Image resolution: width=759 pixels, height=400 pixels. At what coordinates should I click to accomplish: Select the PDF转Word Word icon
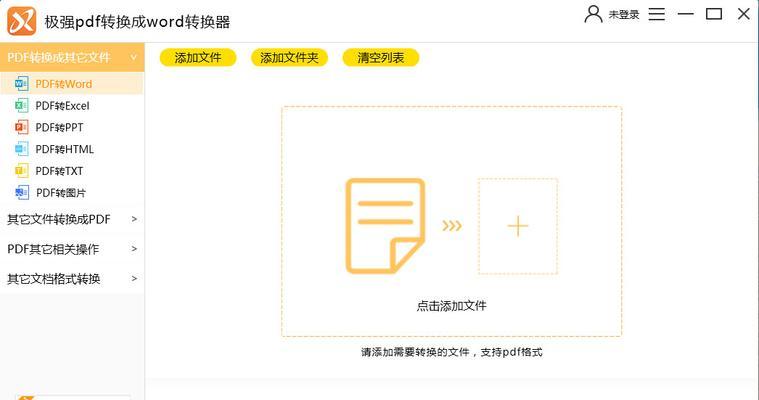point(21,84)
